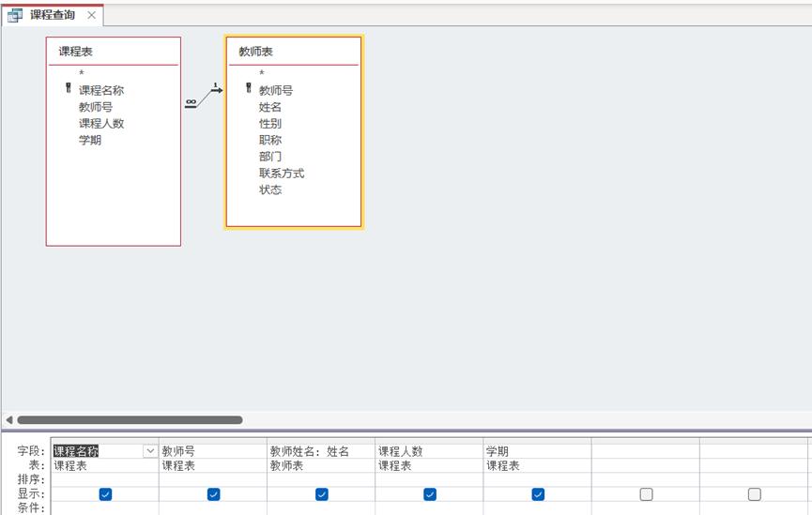Uncheck 显示 checkbox for 教师姓名 column
The image size is (812, 515).
pyautogui.click(x=322, y=494)
